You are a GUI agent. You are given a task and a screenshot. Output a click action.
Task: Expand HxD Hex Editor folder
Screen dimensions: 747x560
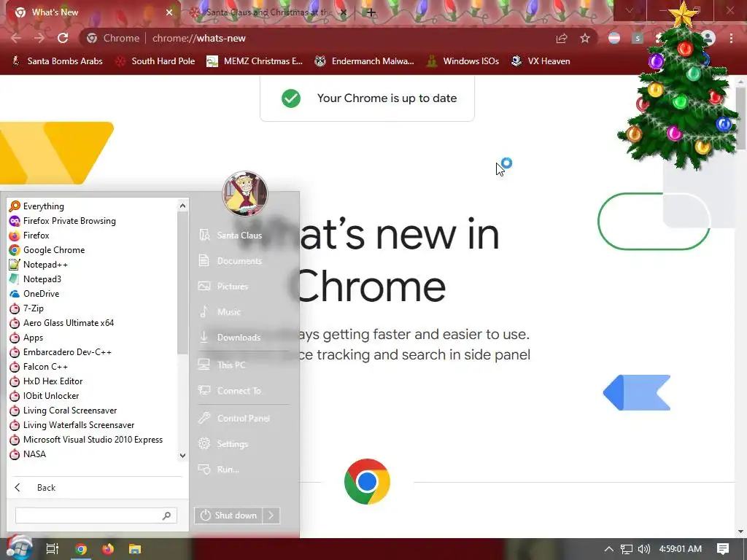tap(93, 381)
